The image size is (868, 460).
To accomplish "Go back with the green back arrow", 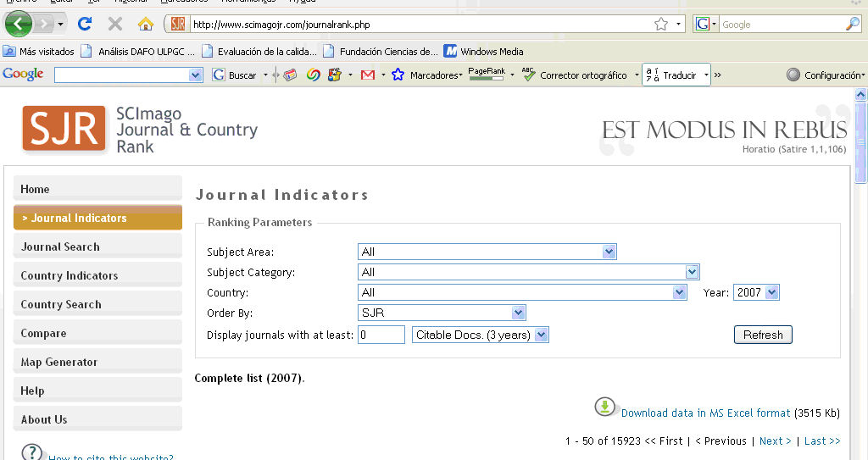I will pos(19,24).
